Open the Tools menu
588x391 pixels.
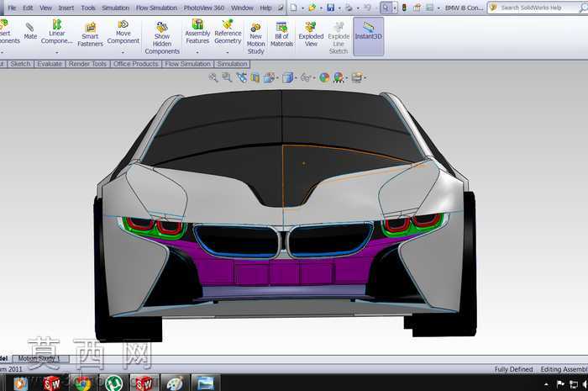[88, 8]
